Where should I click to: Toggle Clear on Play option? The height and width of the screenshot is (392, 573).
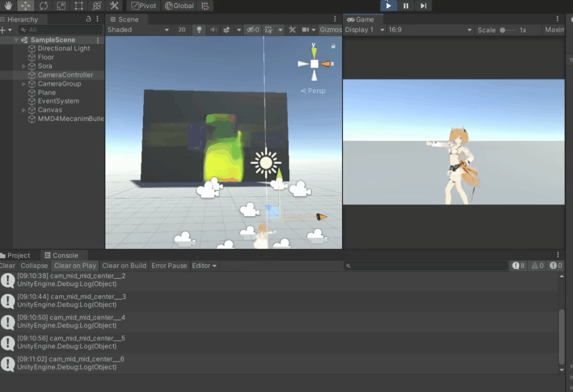75,265
